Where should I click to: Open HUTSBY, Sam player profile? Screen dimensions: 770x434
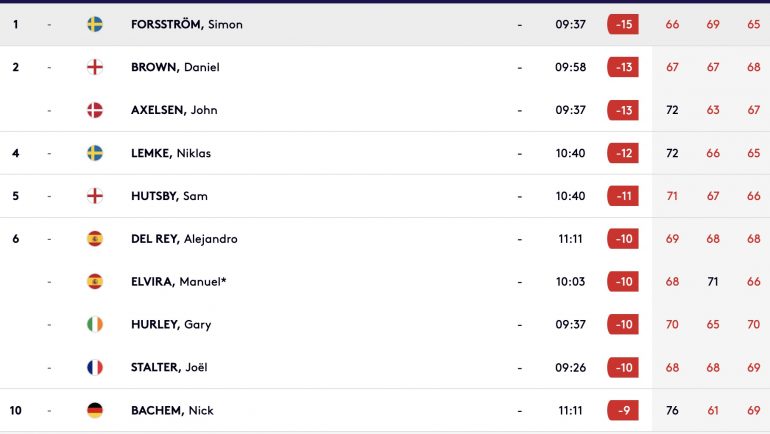(169, 196)
